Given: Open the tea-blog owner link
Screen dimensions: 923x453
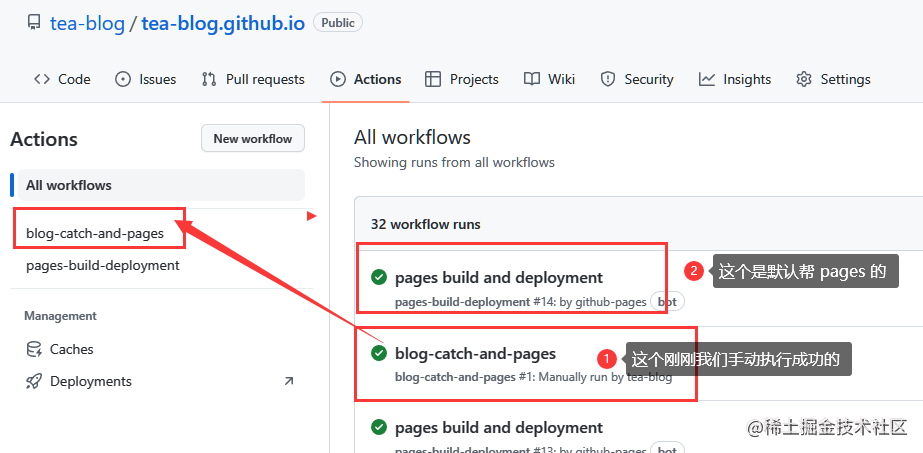Looking at the screenshot, I should [x=87, y=24].
